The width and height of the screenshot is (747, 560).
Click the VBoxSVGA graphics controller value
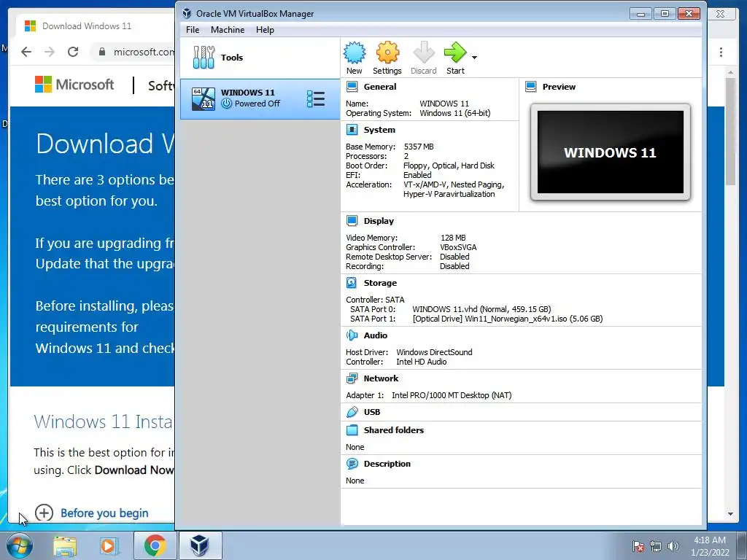coord(458,247)
